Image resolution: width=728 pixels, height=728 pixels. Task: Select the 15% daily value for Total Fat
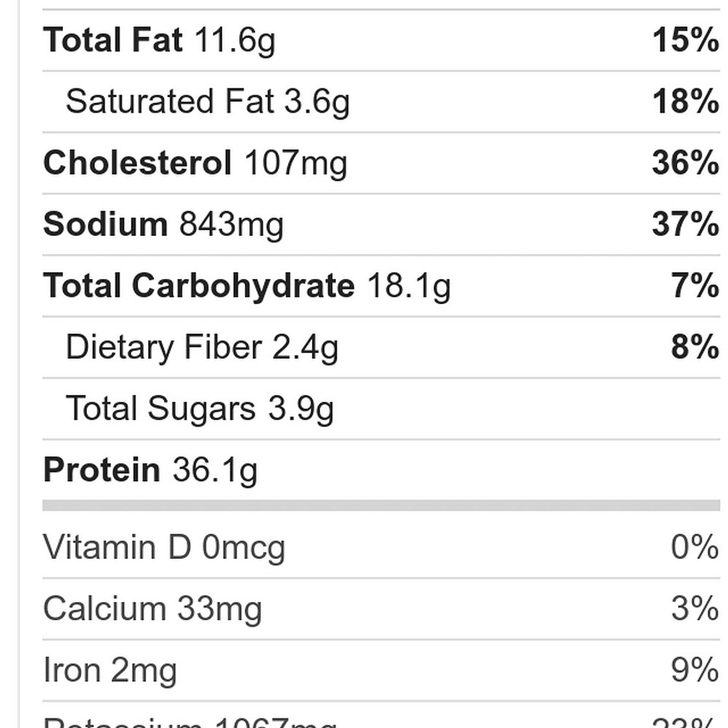(x=686, y=40)
